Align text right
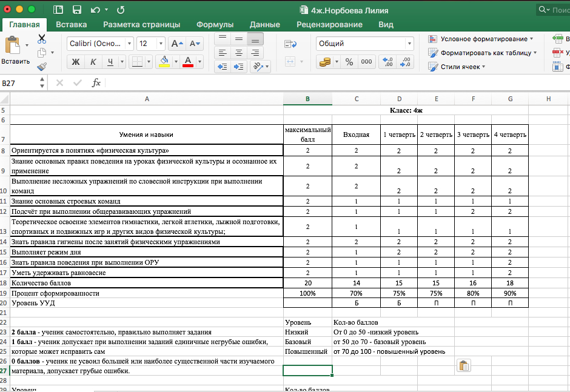 tap(255, 53)
